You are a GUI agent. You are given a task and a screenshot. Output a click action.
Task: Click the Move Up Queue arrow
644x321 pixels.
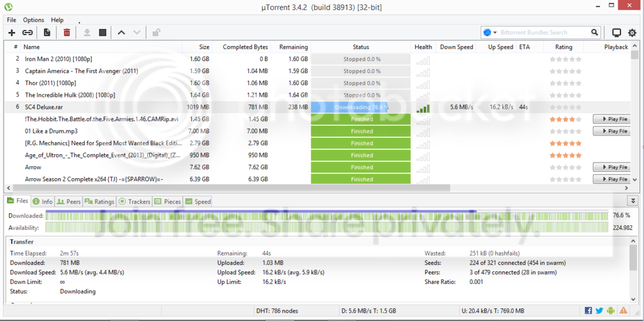(x=121, y=33)
